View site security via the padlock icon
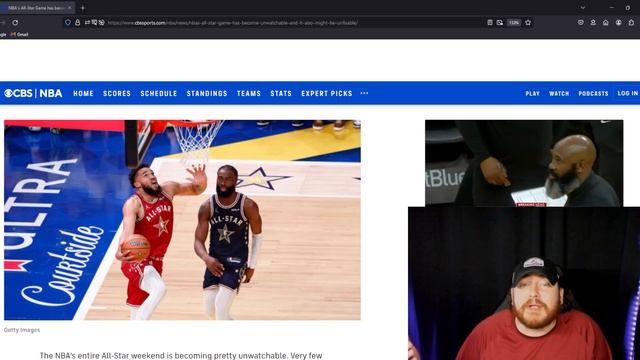 tap(78, 23)
